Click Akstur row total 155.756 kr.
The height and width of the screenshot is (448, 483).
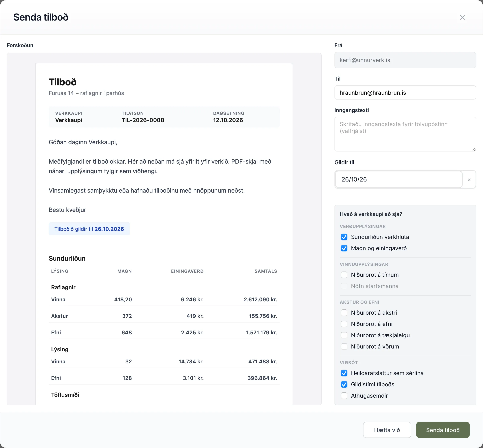tap(263, 316)
